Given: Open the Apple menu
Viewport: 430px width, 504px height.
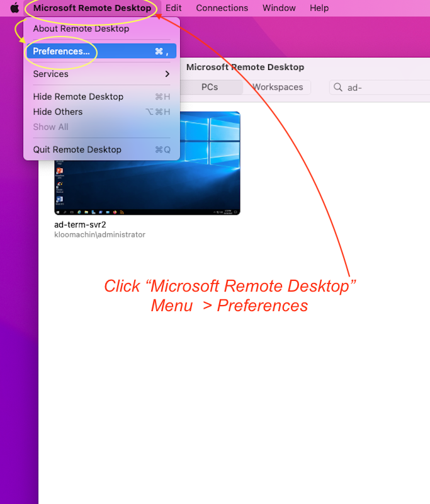Looking at the screenshot, I should click(14, 8).
